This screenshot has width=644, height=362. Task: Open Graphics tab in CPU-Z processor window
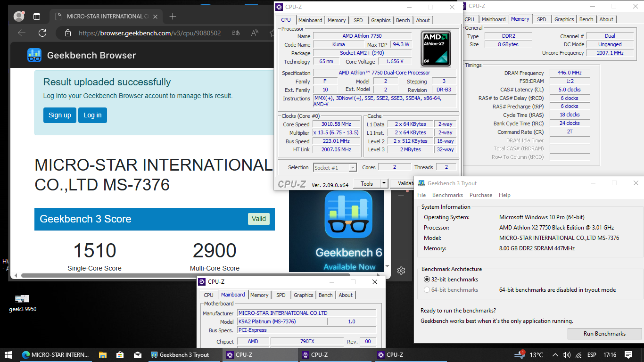[x=380, y=20]
